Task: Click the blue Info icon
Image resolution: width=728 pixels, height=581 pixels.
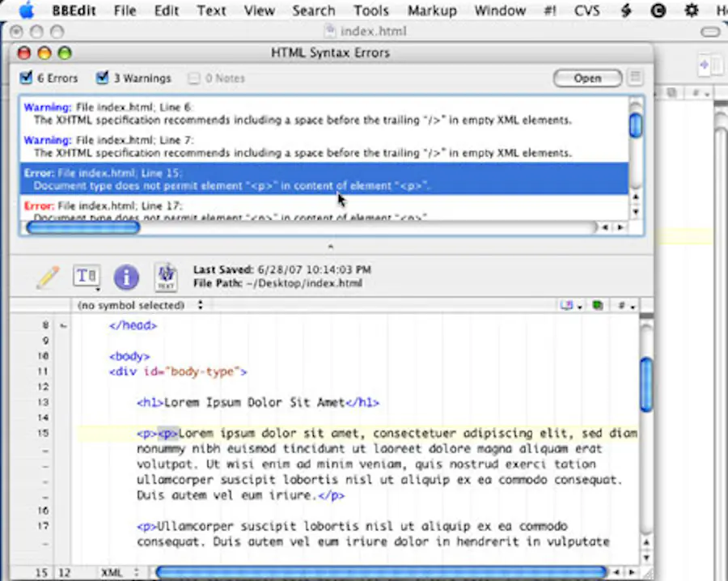Action: tap(126, 276)
